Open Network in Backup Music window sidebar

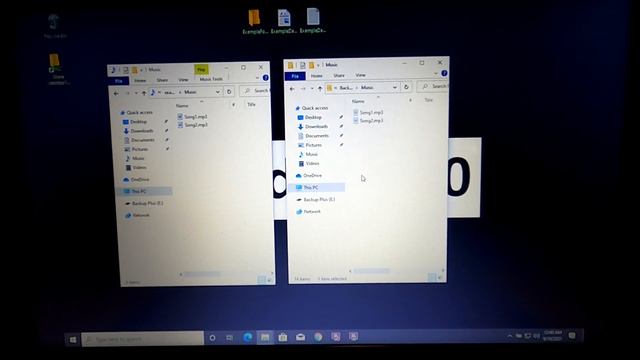coord(309,212)
